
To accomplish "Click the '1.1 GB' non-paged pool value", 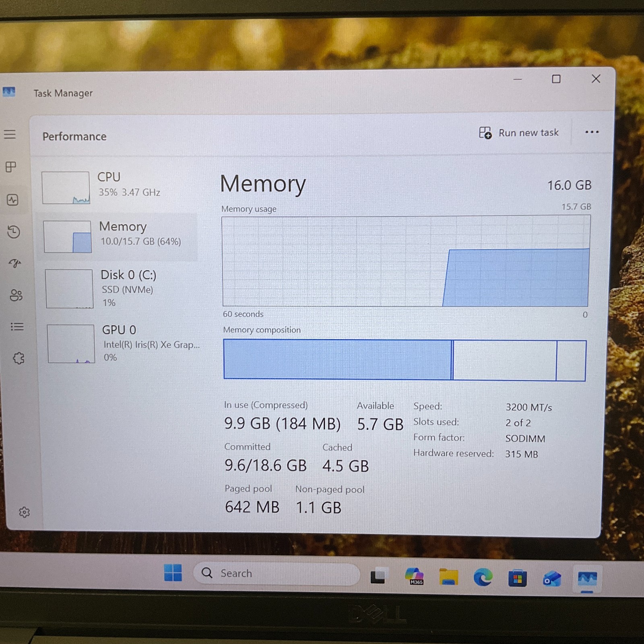I will (x=318, y=508).
